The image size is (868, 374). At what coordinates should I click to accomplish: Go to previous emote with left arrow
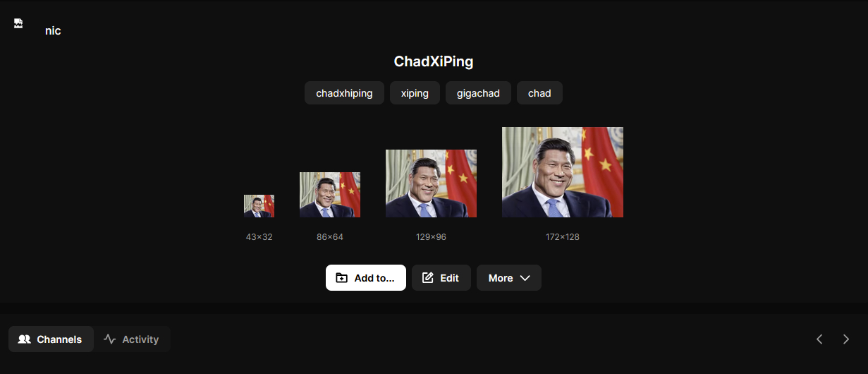819,339
